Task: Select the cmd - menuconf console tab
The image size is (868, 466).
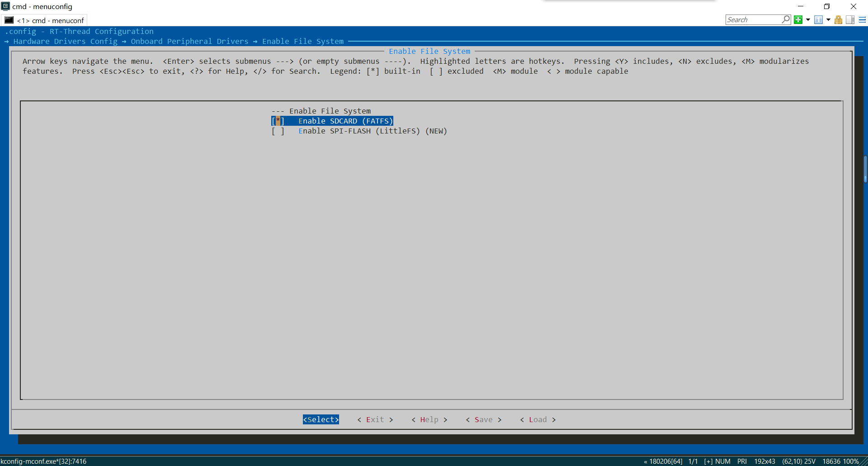Action: (44, 20)
